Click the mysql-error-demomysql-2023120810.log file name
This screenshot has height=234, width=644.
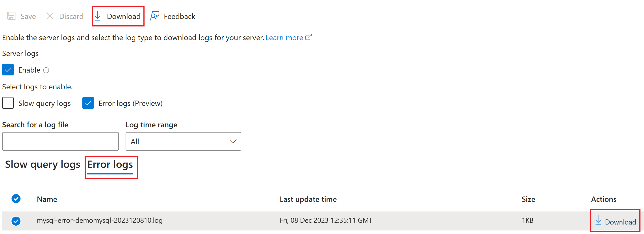click(100, 221)
